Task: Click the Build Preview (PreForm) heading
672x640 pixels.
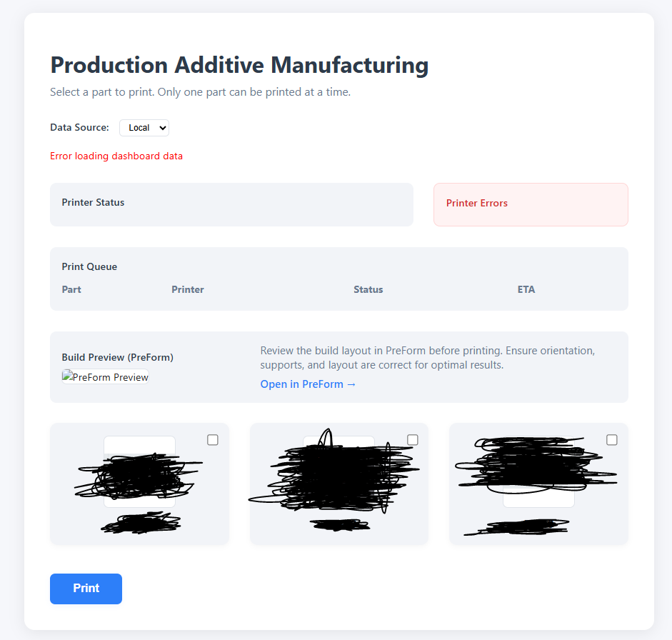Action: [118, 357]
